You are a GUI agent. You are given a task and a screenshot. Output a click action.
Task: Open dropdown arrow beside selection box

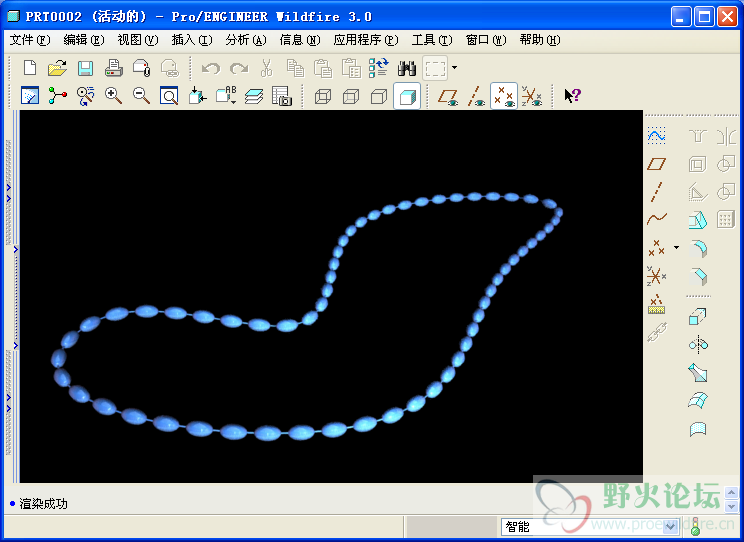click(x=455, y=67)
